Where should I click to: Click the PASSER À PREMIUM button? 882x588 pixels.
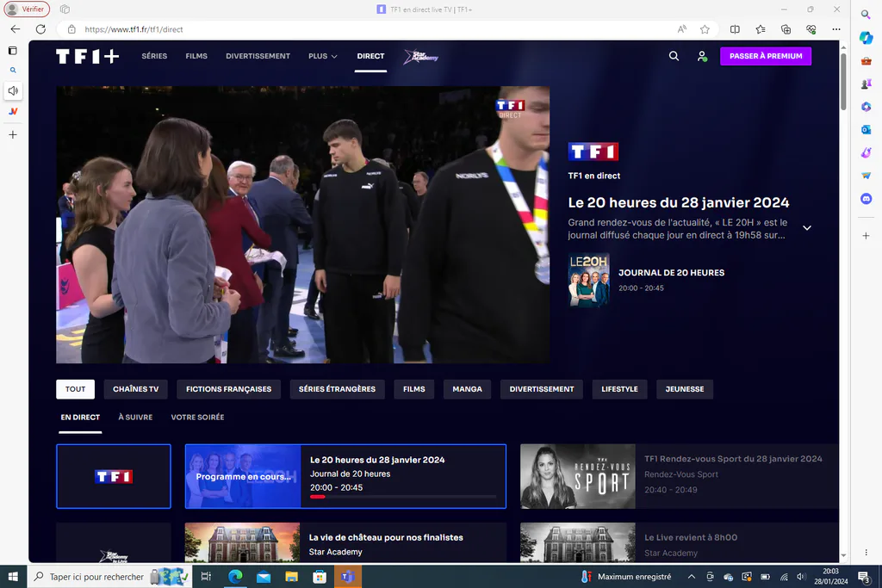coord(766,56)
